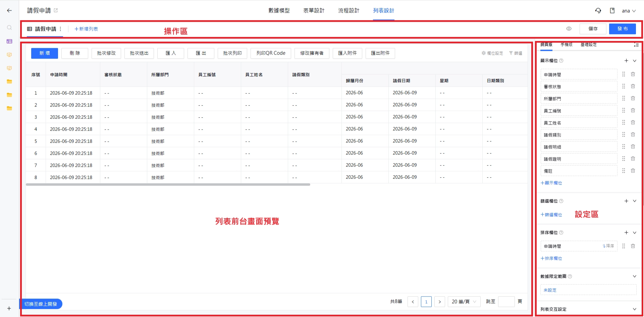Viewport: 644px width, 317px height.
Task: Click the blue 新增 button
Action: point(45,53)
